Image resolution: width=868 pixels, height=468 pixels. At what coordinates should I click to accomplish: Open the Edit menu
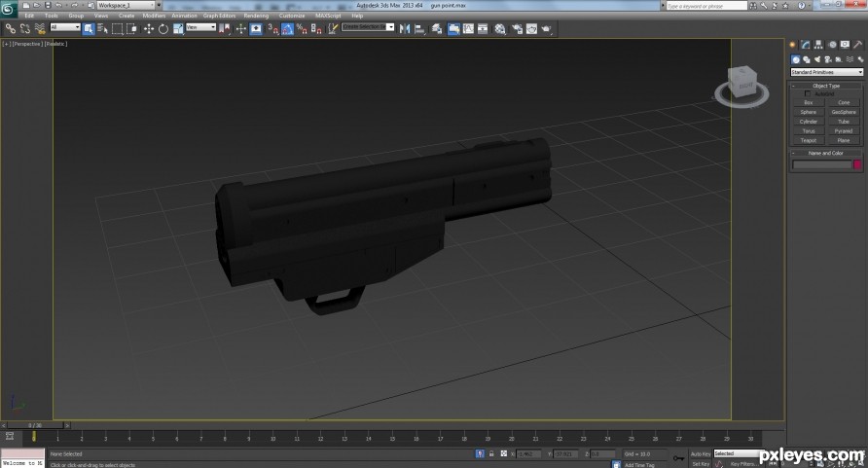coord(29,16)
